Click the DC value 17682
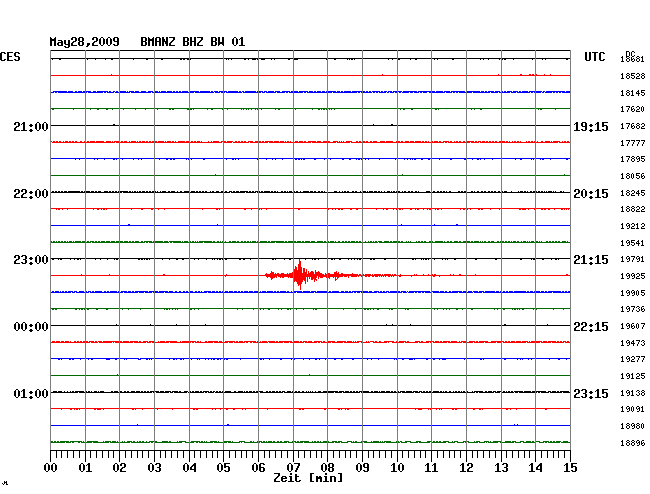 pyautogui.click(x=633, y=126)
